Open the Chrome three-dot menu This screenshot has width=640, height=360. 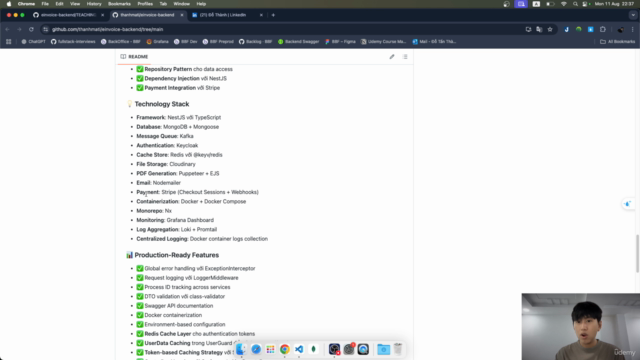pyautogui.click(x=633, y=29)
